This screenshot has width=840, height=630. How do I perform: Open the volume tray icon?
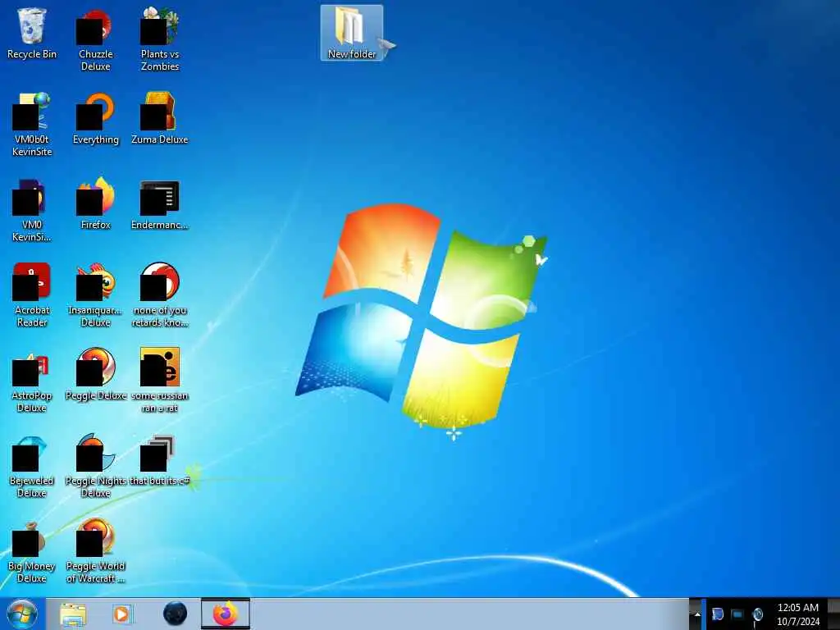coord(757,614)
